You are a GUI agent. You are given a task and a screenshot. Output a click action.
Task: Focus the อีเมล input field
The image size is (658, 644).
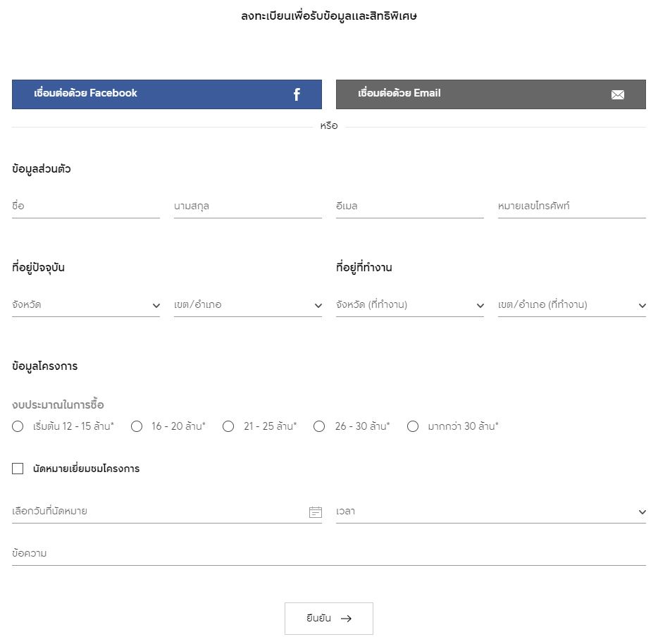point(410,206)
